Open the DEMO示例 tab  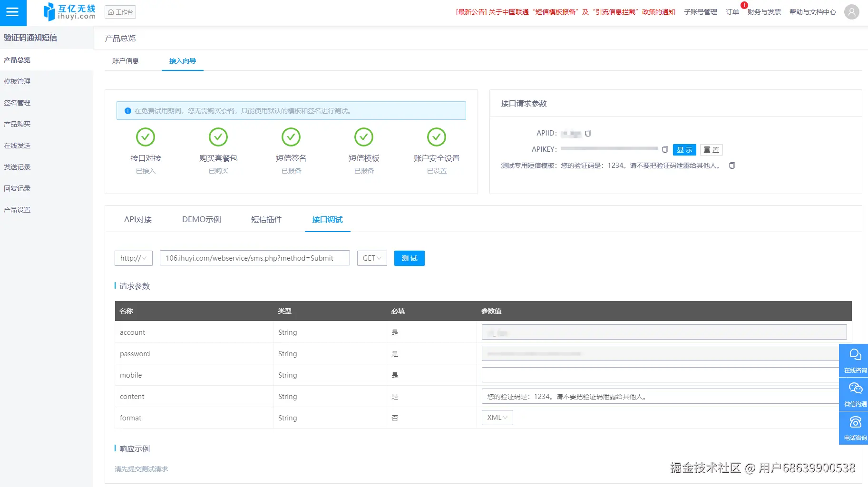coord(202,219)
